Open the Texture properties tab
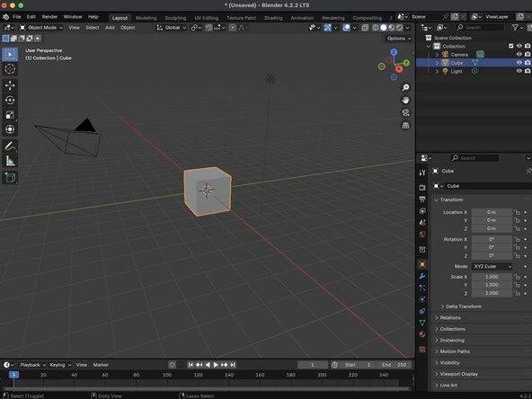Viewport: 532px width, 399px height. point(422,349)
